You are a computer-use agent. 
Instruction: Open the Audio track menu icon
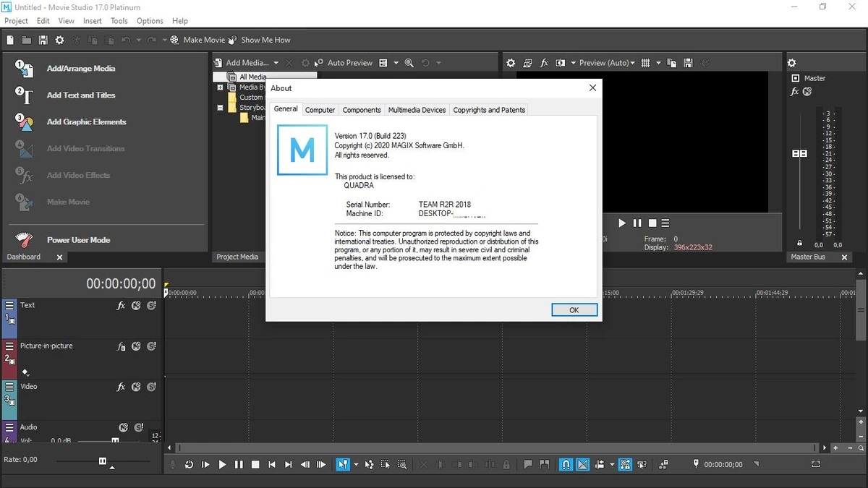(x=9, y=428)
